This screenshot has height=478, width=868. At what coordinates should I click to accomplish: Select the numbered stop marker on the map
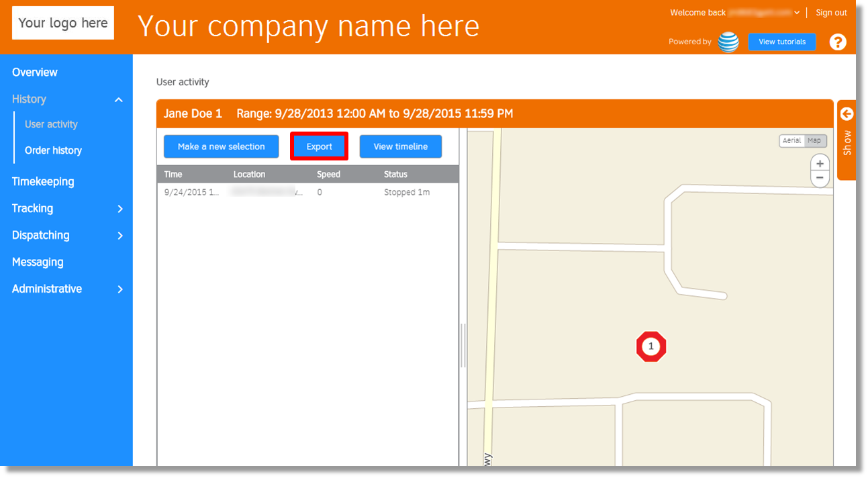650,346
